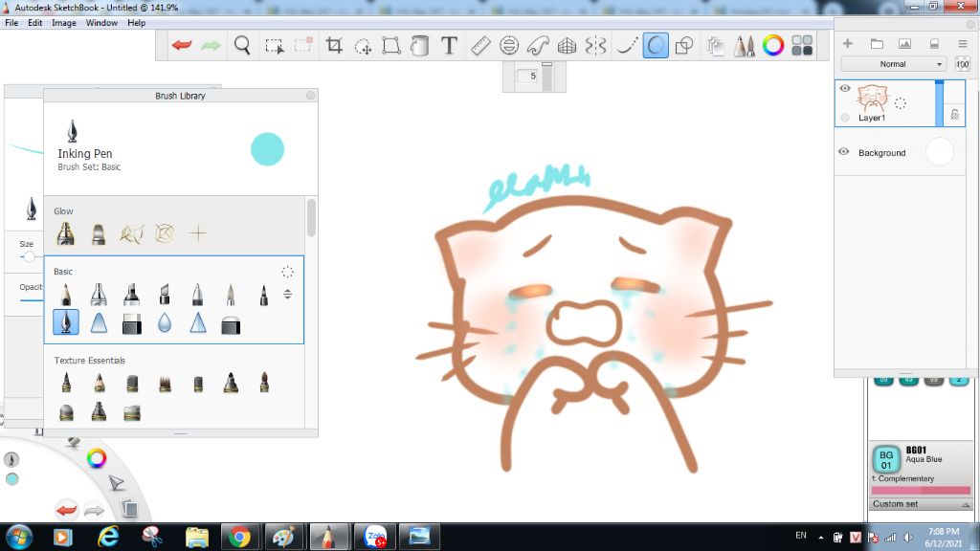980x551 pixels.
Task: Open the Help menu
Action: click(136, 23)
